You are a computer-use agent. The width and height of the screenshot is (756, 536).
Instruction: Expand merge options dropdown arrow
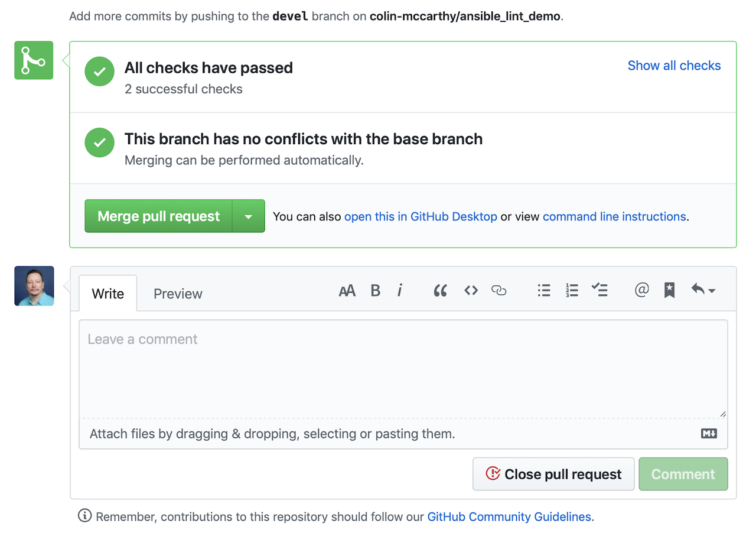tap(249, 216)
